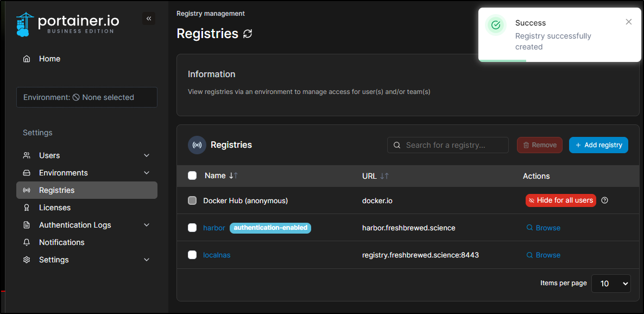Select the localnas registry checkbox

coord(192,255)
